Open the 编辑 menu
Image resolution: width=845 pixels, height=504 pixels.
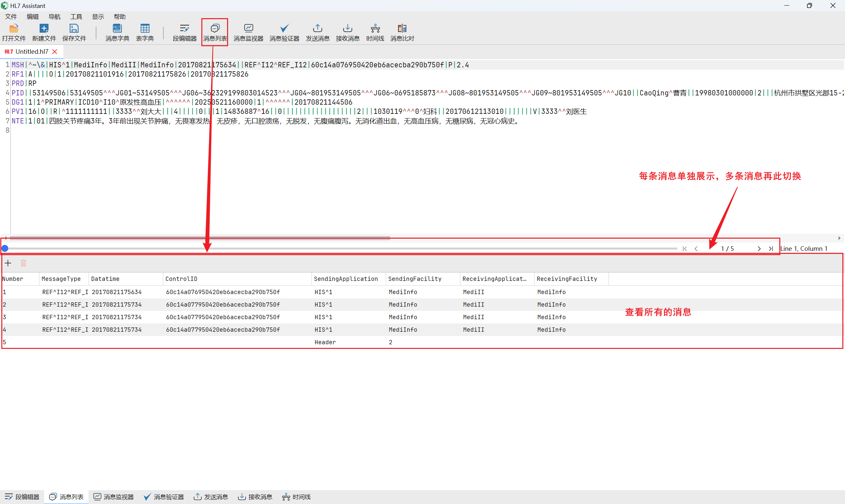pyautogui.click(x=33, y=17)
